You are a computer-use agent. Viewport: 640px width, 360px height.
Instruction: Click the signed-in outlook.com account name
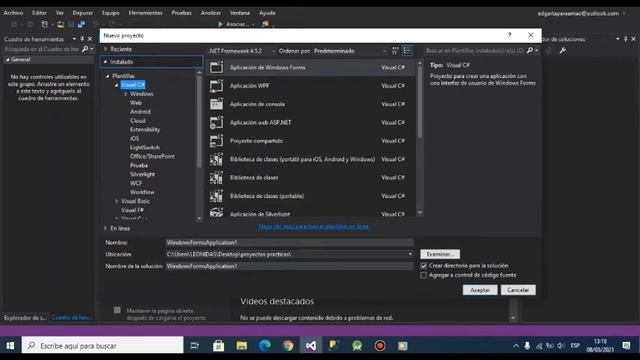pyautogui.click(x=578, y=13)
